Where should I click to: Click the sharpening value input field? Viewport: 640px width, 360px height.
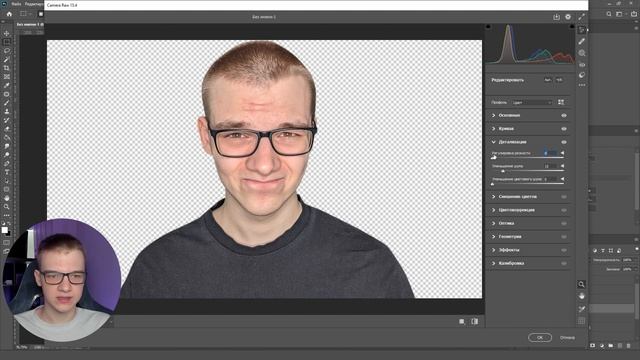[550, 153]
